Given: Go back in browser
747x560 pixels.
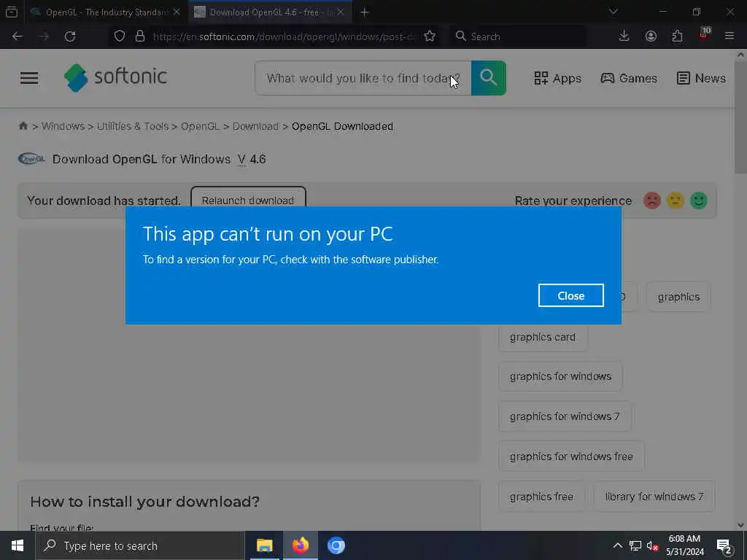Looking at the screenshot, I should tap(18, 36).
